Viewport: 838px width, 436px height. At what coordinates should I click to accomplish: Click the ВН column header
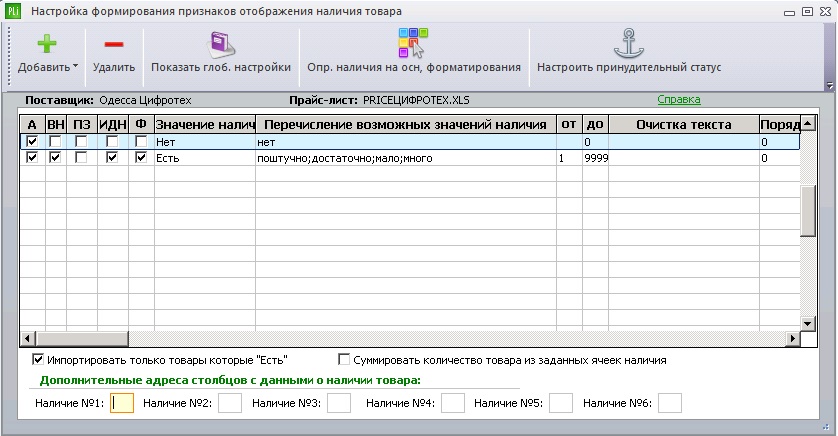(x=56, y=124)
